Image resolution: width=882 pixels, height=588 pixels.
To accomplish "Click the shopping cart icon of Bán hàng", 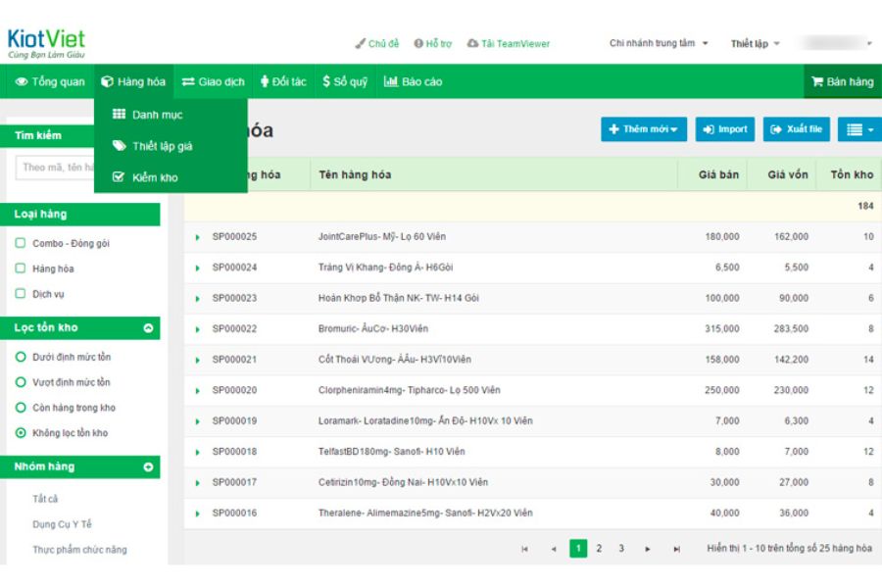I will [x=817, y=81].
